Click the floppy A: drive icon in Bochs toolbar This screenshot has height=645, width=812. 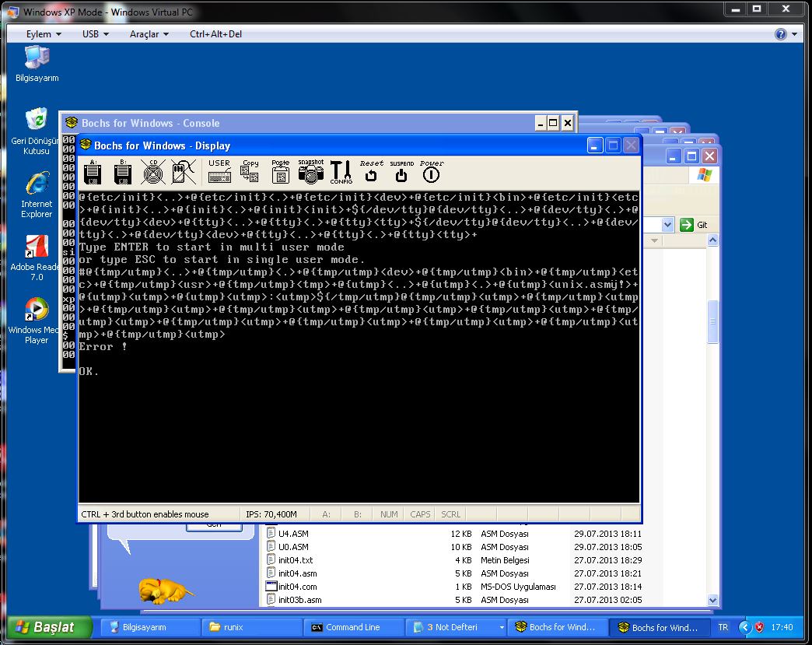pyautogui.click(x=93, y=173)
